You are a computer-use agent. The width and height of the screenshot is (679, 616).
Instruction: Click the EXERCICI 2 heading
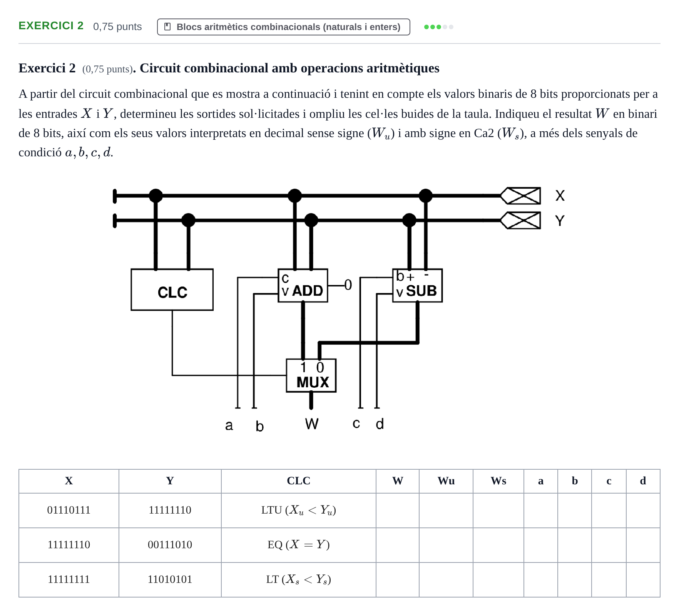click(x=51, y=26)
